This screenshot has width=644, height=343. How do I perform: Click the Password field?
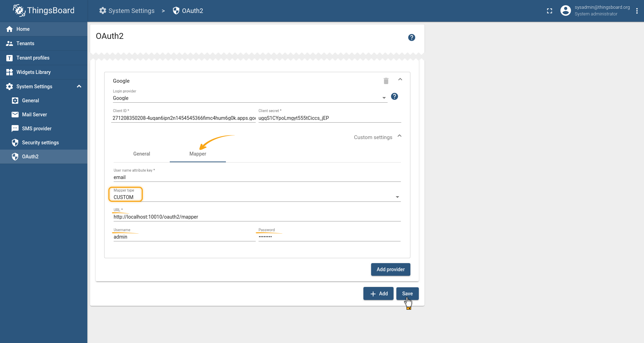tap(329, 237)
